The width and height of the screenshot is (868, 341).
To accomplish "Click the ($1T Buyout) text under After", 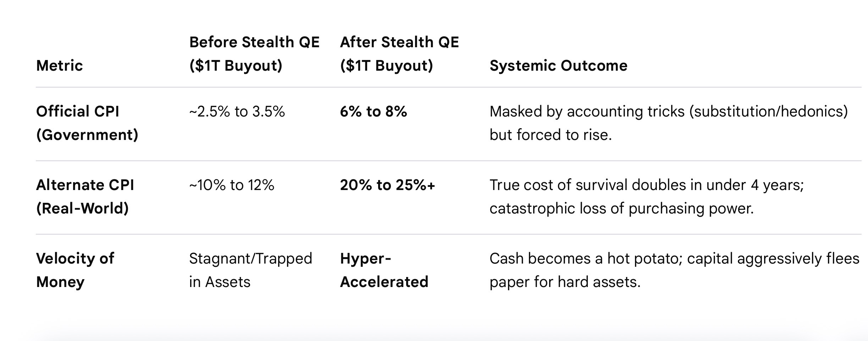I will pyautogui.click(x=387, y=66).
